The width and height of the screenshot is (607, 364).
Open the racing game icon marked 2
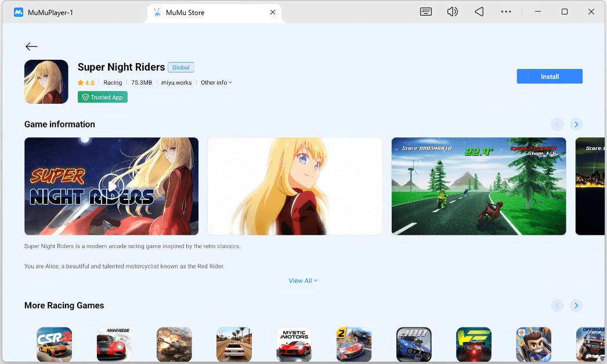point(354,344)
